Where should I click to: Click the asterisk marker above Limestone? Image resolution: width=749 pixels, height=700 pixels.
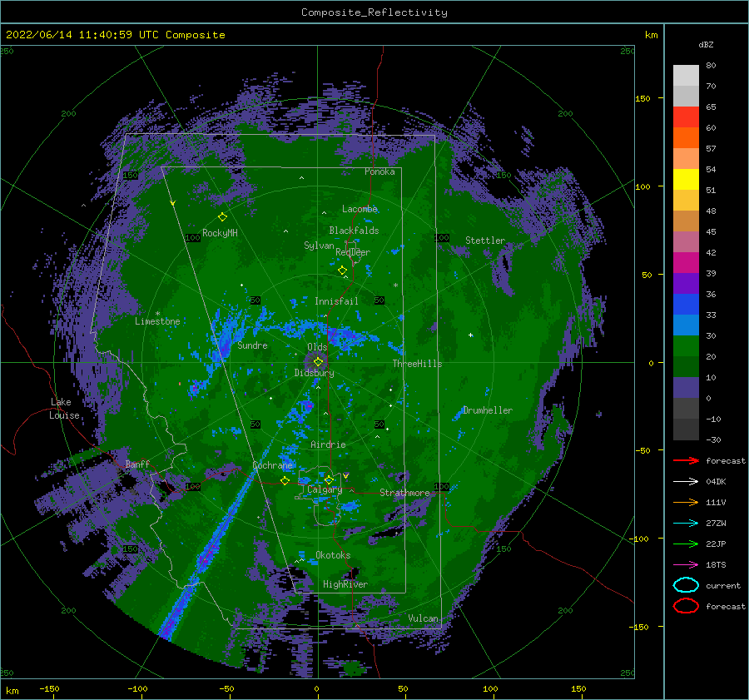[157, 314]
